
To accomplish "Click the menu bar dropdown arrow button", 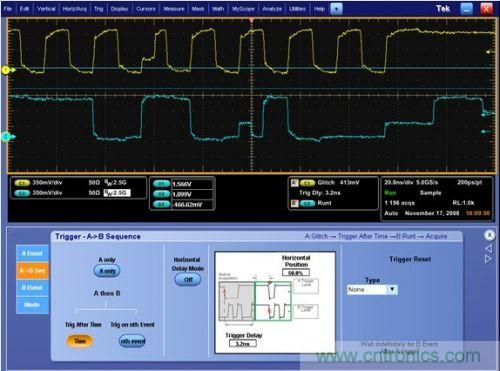I will (336, 9).
